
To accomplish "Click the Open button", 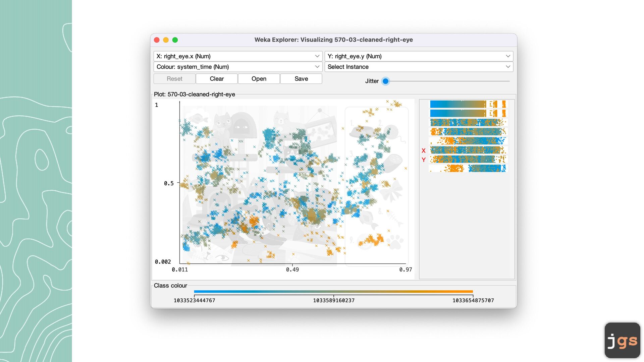I will 259,79.
